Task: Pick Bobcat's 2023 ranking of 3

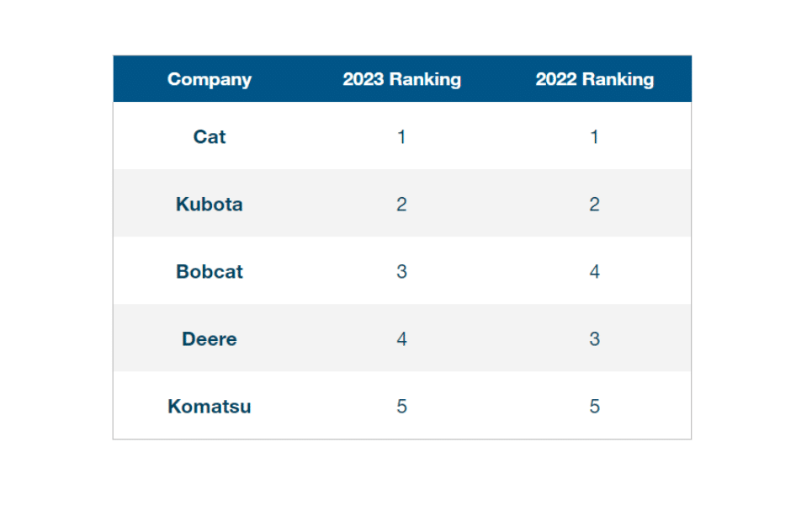Action: tap(401, 271)
